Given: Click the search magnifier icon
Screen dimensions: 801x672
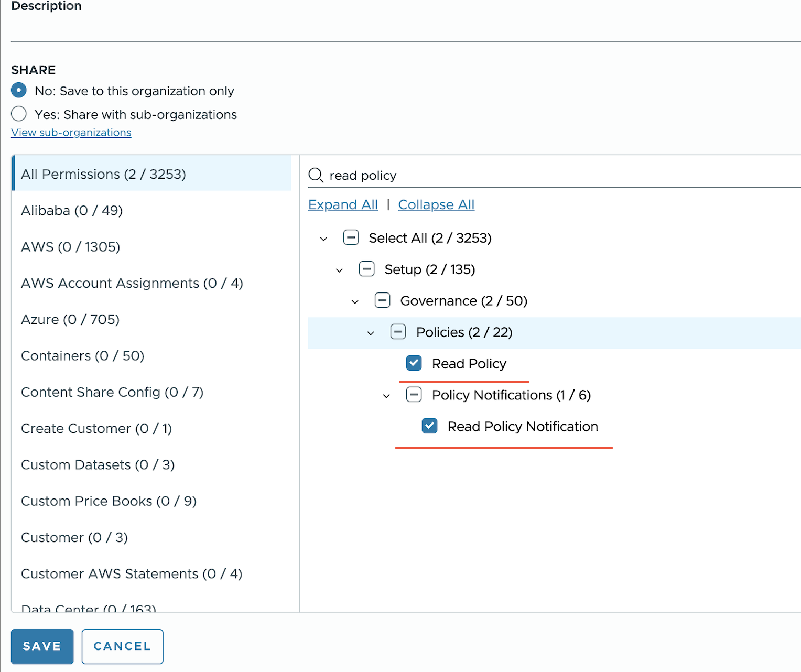Looking at the screenshot, I should point(316,175).
